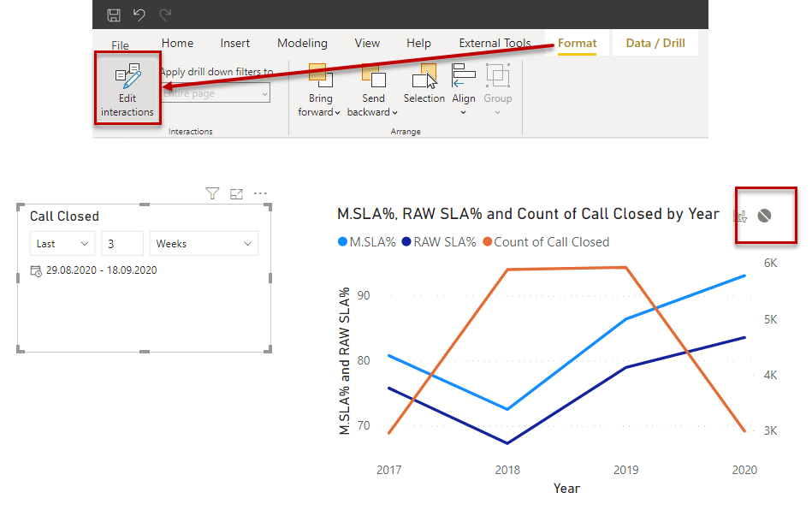Switch to the Data / Drill tab
This screenshot has width=812, height=522.
pyautogui.click(x=655, y=43)
